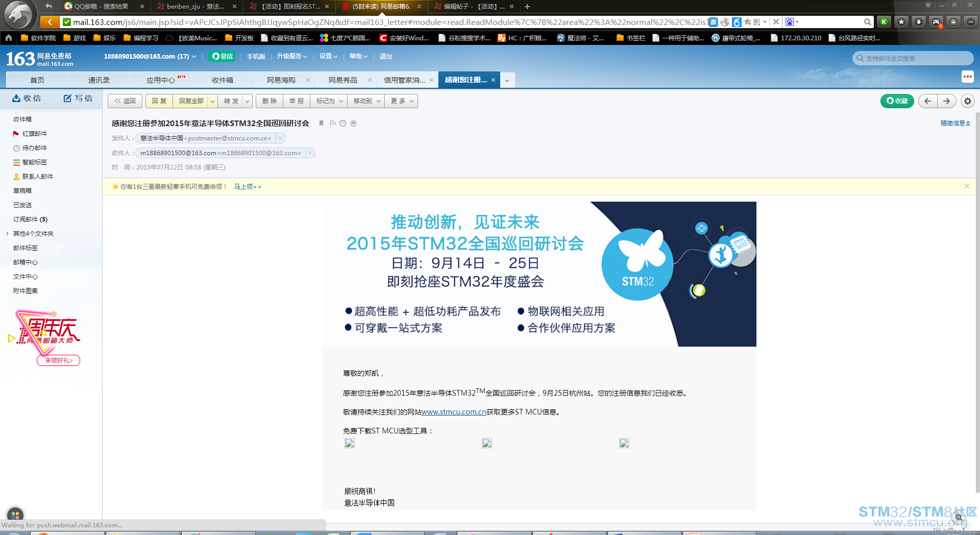Screen dimensions: 980x535
Task: Open the www.stmcu.com.cn link
Action: tap(454, 412)
